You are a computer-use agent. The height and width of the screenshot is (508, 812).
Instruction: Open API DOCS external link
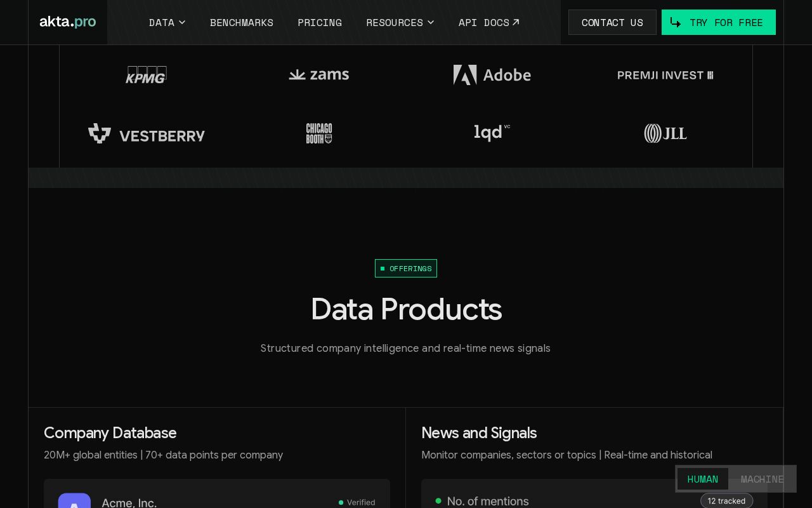coord(489,22)
